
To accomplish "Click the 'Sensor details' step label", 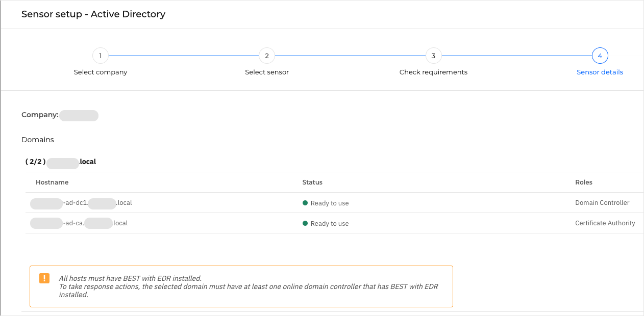I will (x=600, y=72).
